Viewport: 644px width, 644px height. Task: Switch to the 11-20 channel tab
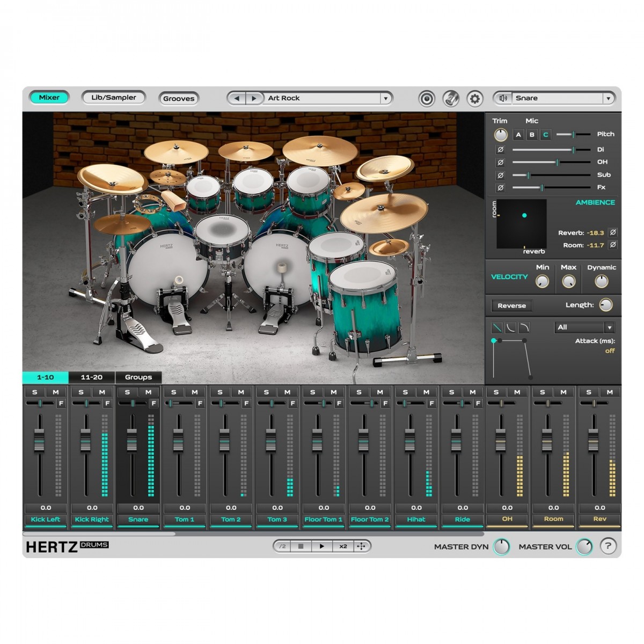91,377
